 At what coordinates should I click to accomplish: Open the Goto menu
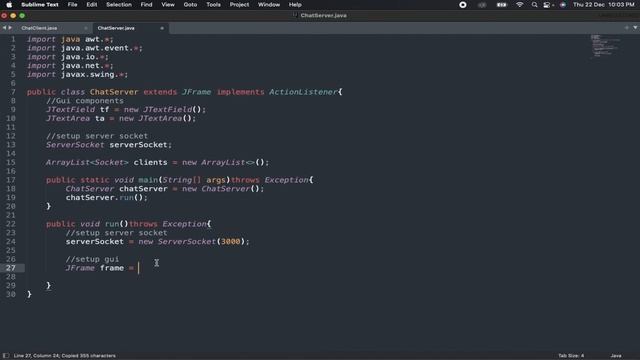pyautogui.click(x=190, y=5)
